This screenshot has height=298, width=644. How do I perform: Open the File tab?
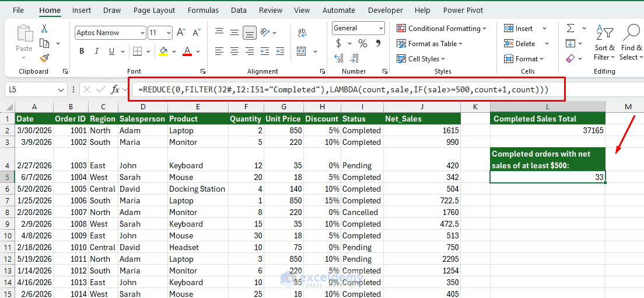point(18,11)
